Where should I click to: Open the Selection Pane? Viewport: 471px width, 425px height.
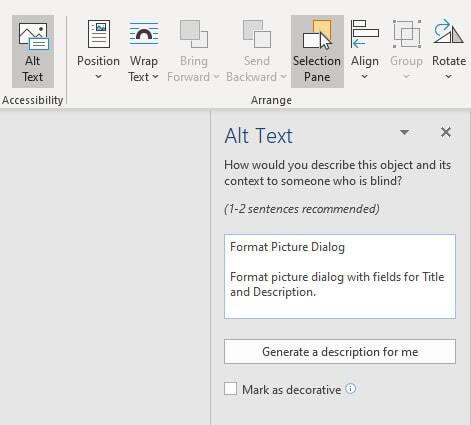coord(317,51)
